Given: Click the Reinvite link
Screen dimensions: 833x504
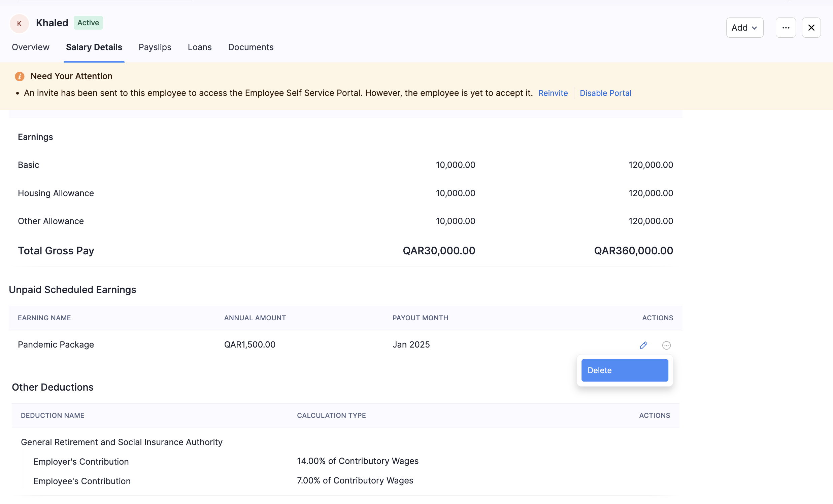Looking at the screenshot, I should coord(553,93).
